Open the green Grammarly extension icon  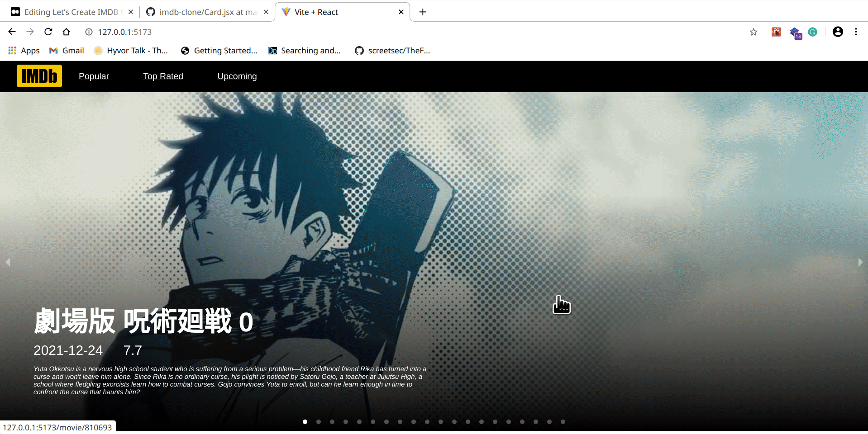click(x=813, y=32)
